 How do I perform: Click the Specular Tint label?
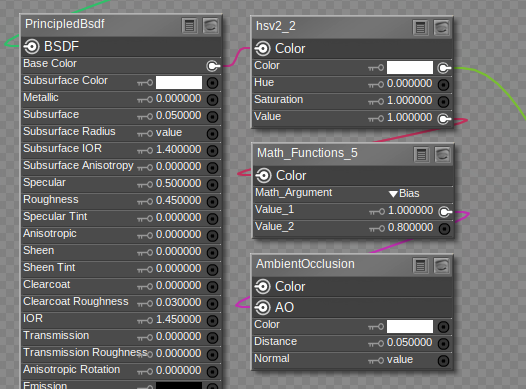[x=55, y=216]
